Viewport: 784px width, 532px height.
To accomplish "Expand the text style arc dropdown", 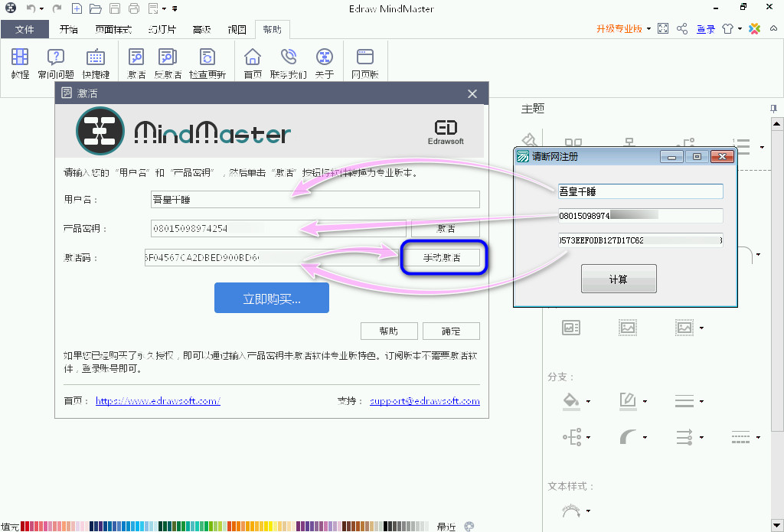I will coord(588,511).
